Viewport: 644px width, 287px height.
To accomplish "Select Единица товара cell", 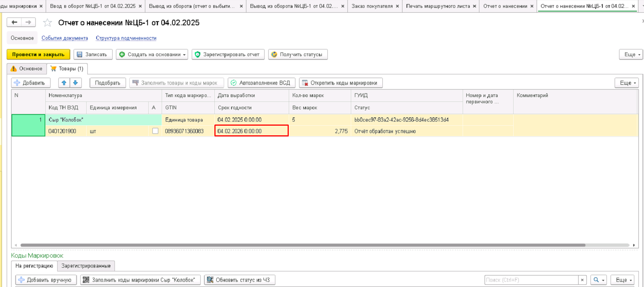I will pos(188,120).
